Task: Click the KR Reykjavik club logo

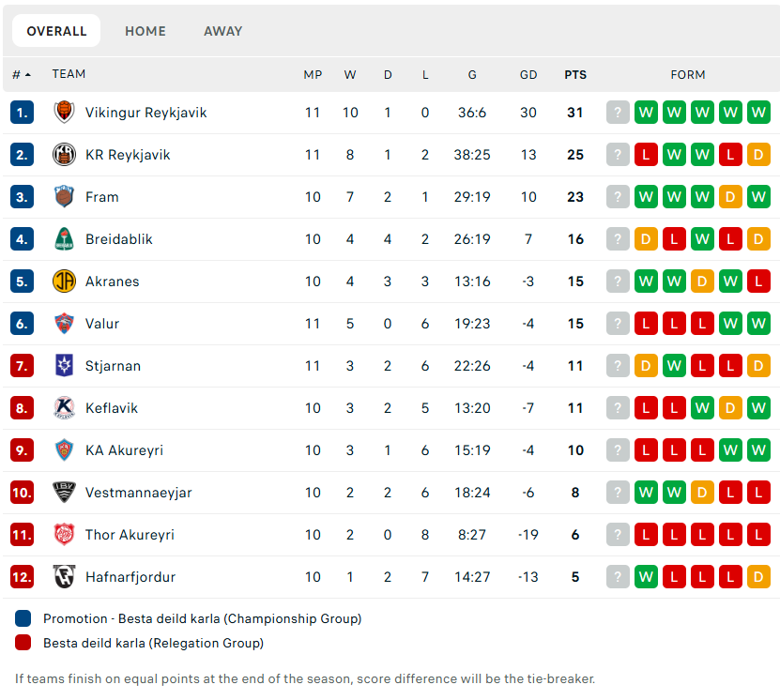Action: pos(64,155)
